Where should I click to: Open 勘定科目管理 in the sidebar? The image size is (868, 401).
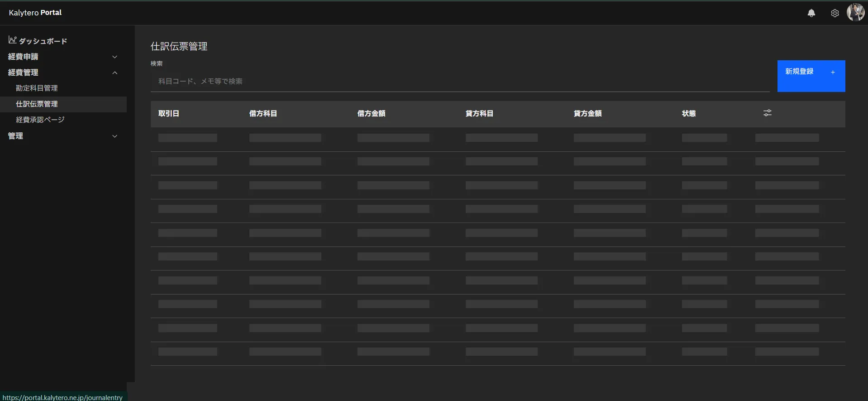click(x=37, y=88)
